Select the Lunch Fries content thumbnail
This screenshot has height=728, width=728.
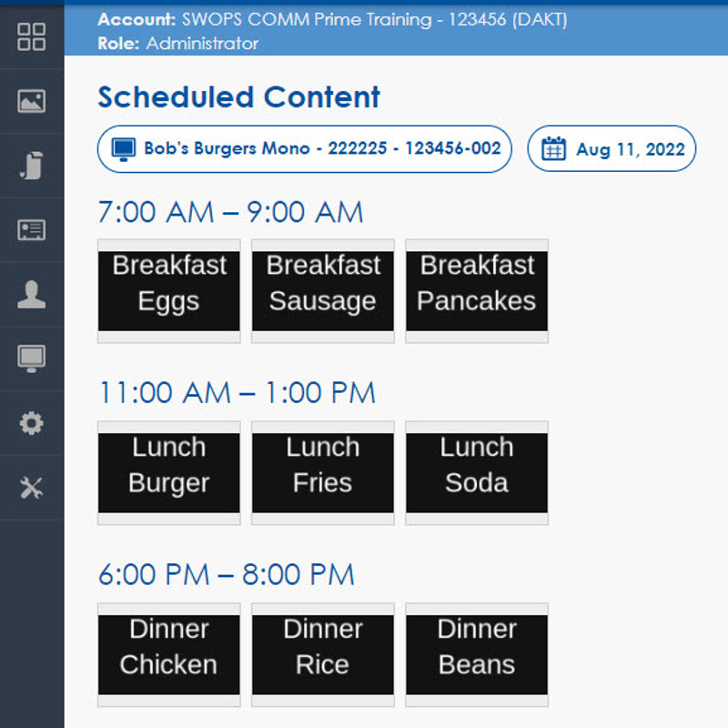(x=323, y=473)
